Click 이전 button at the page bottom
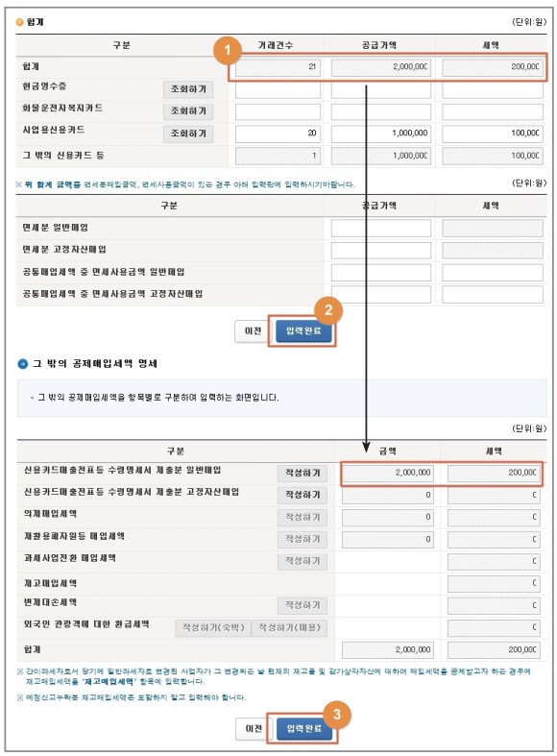This screenshot has width=557, height=756. click(254, 728)
